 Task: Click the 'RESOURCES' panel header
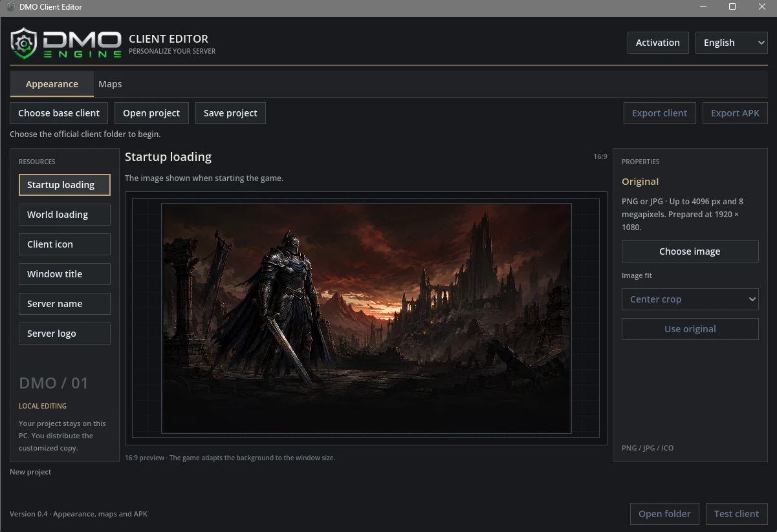click(37, 162)
